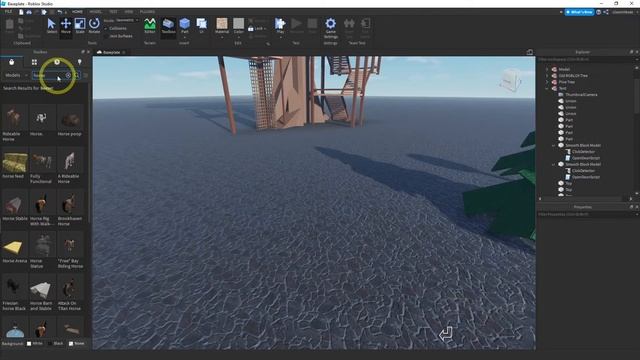
Task: Choose the Select tool in the ribbon
Action: point(51,26)
